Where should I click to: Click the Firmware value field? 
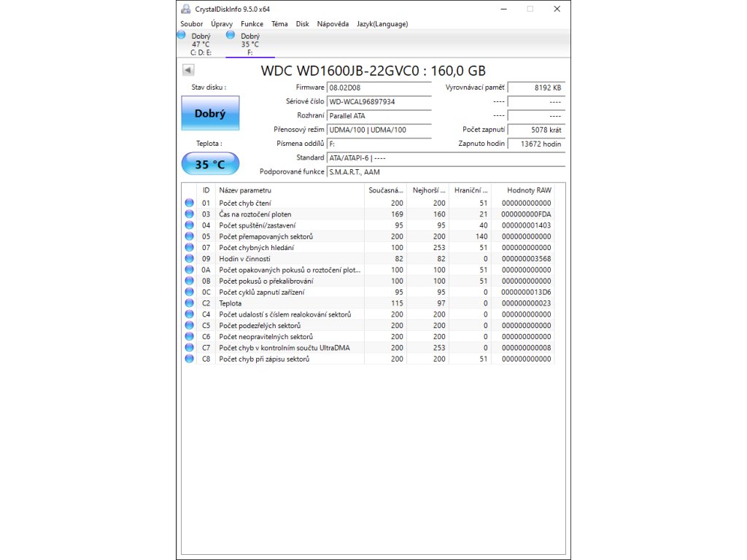[379, 87]
